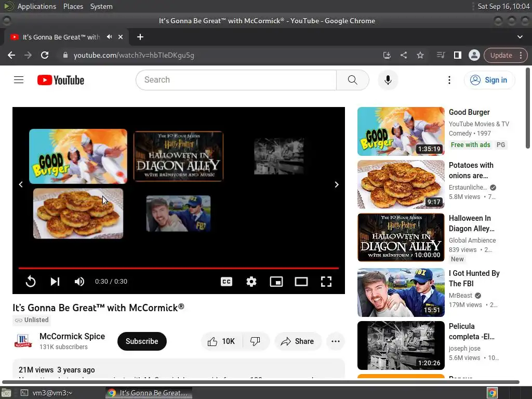Show more endscreen suggestions with right arrow

point(337,184)
